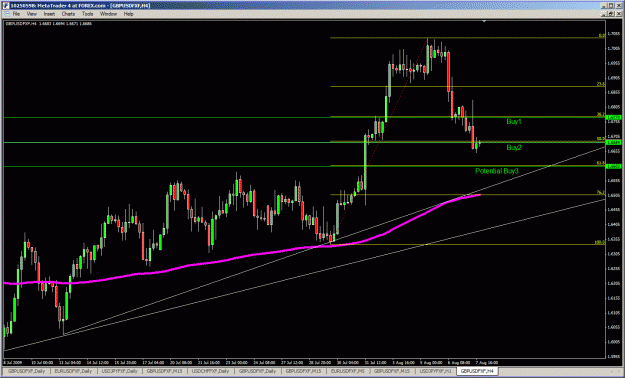Open the Tools menu
625x378 pixels.
click(87, 14)
